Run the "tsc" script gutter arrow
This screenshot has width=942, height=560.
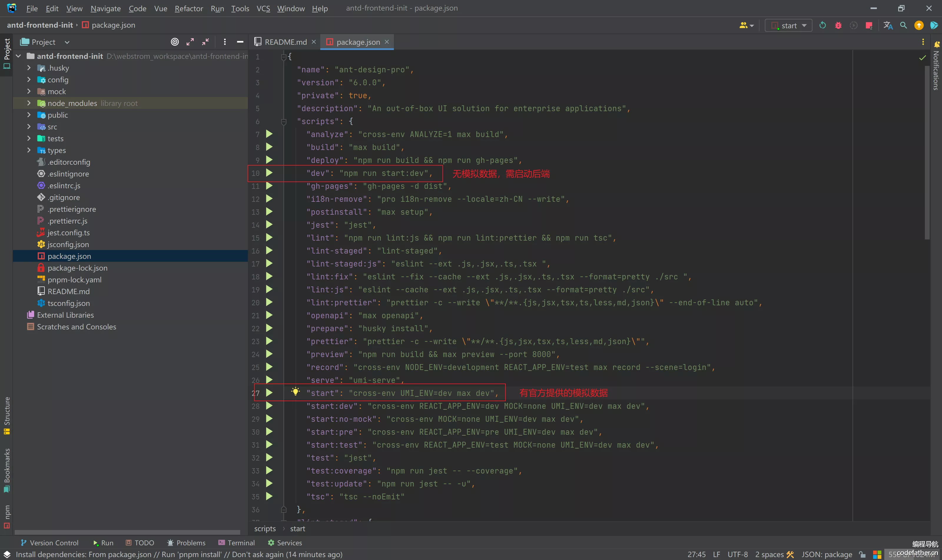[269, 496]
